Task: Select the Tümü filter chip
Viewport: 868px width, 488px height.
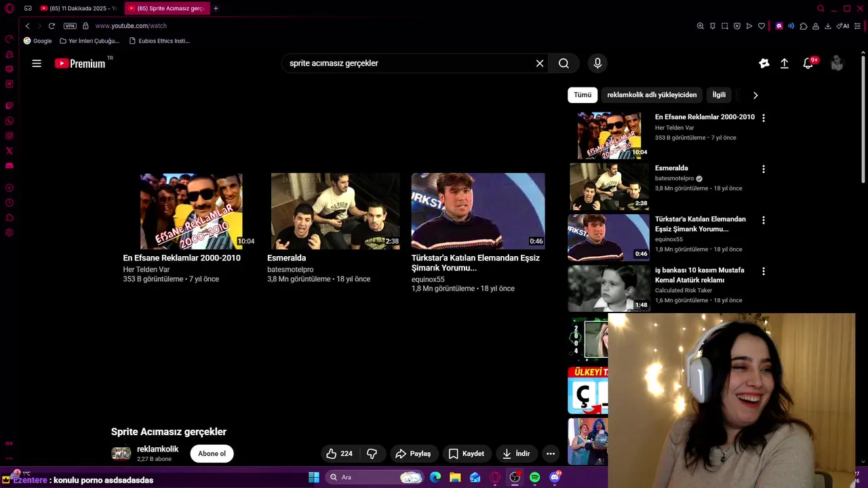Action: coord(583,95)
